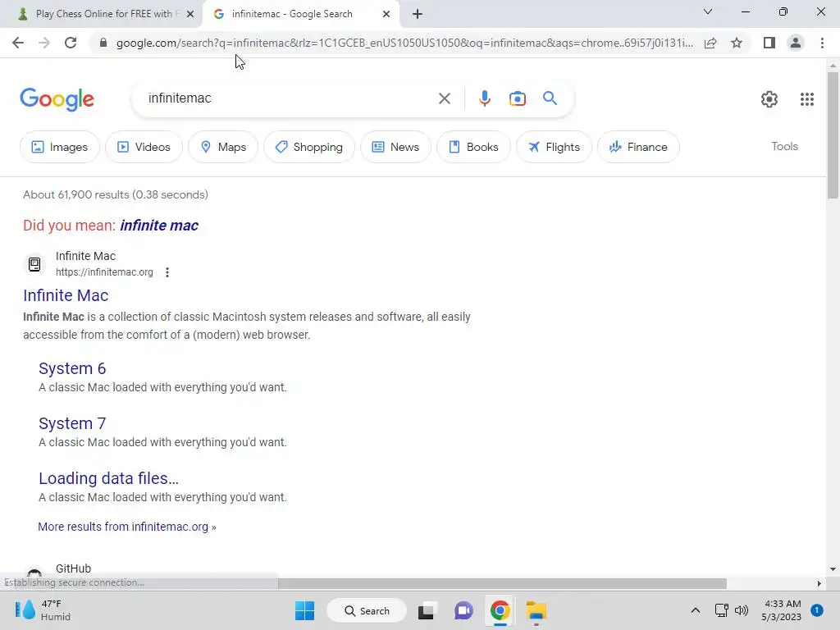The width and height of the screenshot is (840, 630).
Task: Switch to Play Chess Online tab
Action: pyautogui.click(x=103, y=14)
